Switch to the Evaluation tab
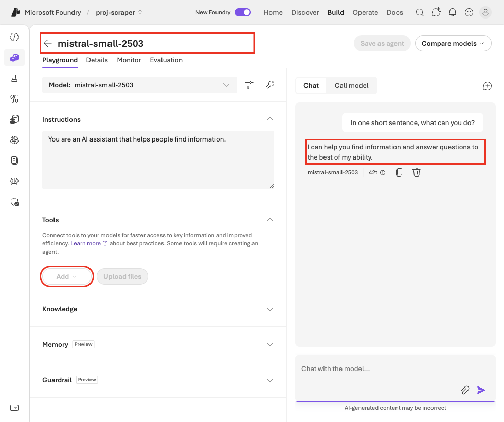The width and height of the screenshot is (504, 422). pyautogui.click(x=166, y=60)
